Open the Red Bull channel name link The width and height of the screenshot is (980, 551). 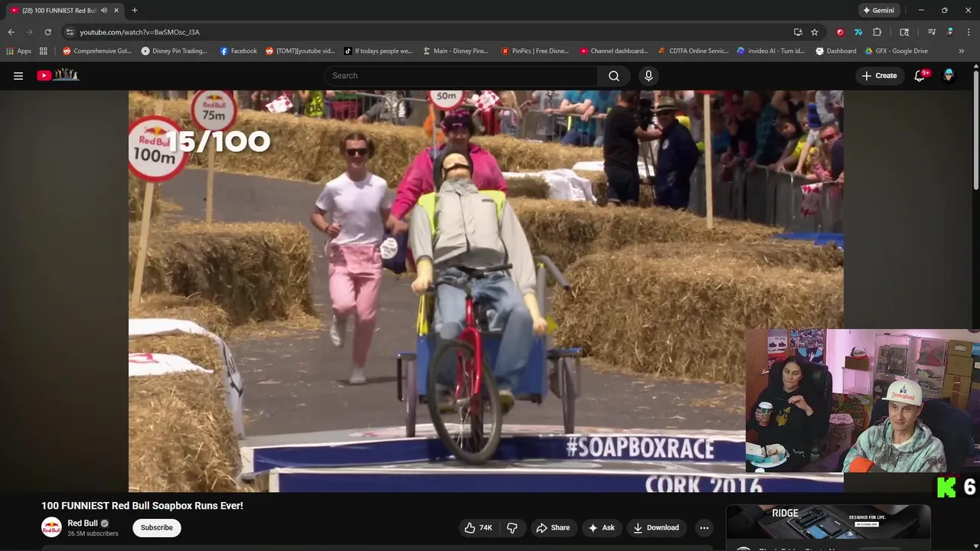(83, 523)
